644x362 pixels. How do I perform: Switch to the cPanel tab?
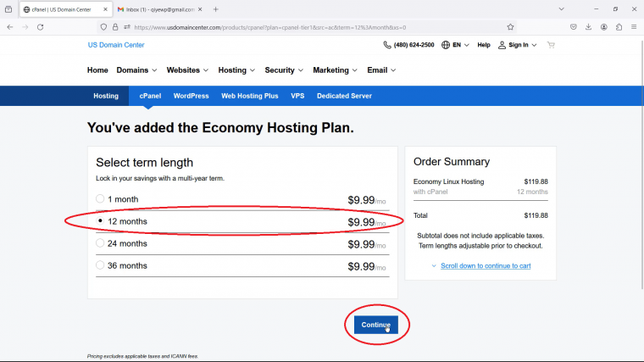[150, 96]
